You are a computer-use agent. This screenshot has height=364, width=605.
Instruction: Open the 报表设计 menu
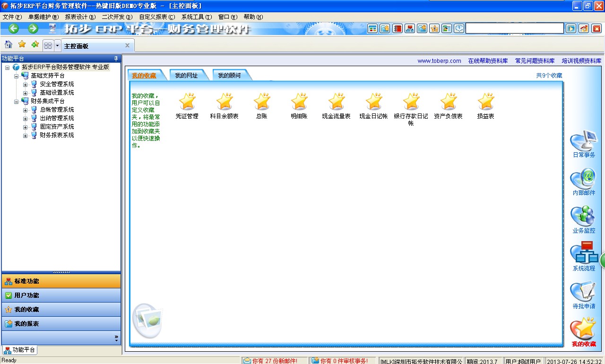80,17
